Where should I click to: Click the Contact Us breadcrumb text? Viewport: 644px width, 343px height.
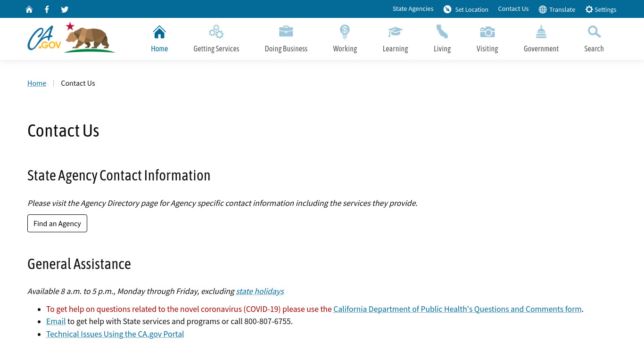click(78, 83)
